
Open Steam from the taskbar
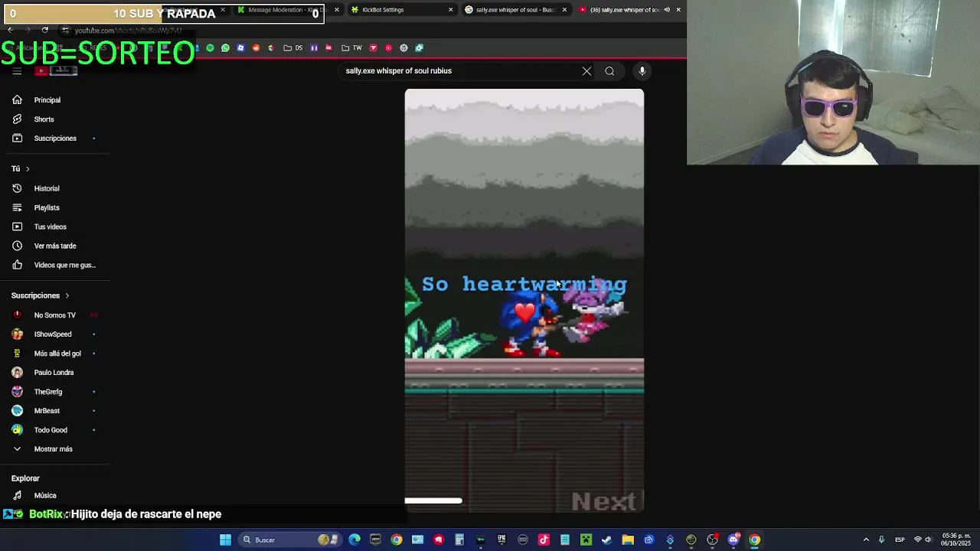coord(606,540)
